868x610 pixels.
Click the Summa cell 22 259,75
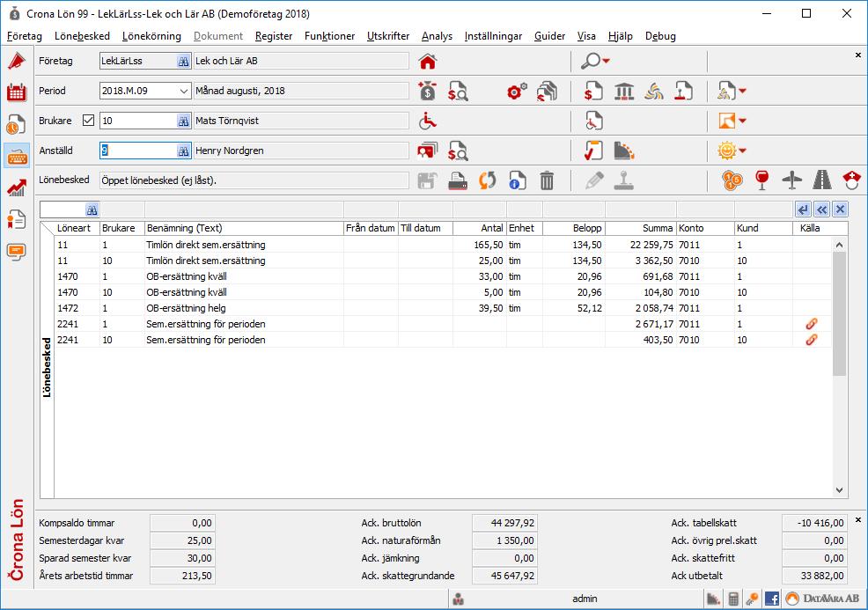tap(641, 245)
